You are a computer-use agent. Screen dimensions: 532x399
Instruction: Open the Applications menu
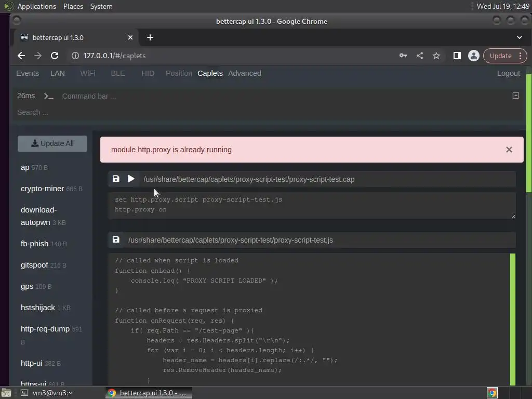pos(37,6)
